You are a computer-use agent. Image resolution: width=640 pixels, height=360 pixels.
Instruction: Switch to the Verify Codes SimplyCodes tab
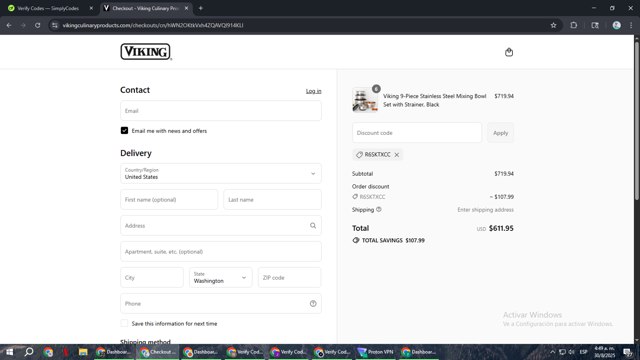click(x=48, y=8)
